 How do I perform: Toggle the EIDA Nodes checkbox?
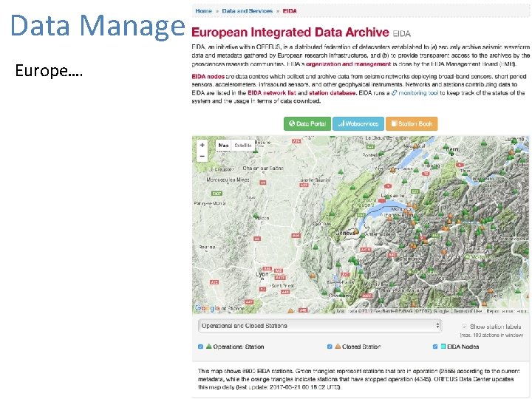435,347
